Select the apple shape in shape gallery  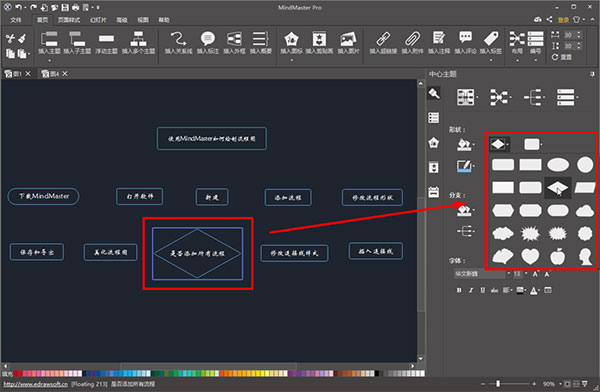[558, 256]
